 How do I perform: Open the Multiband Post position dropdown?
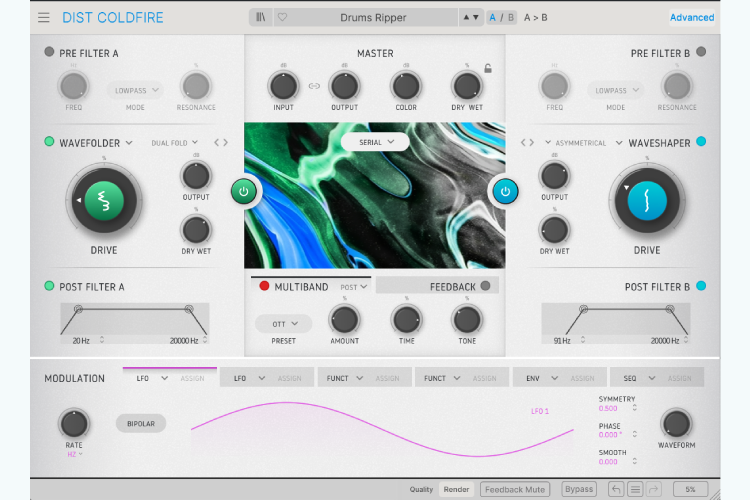click(354, 287)
